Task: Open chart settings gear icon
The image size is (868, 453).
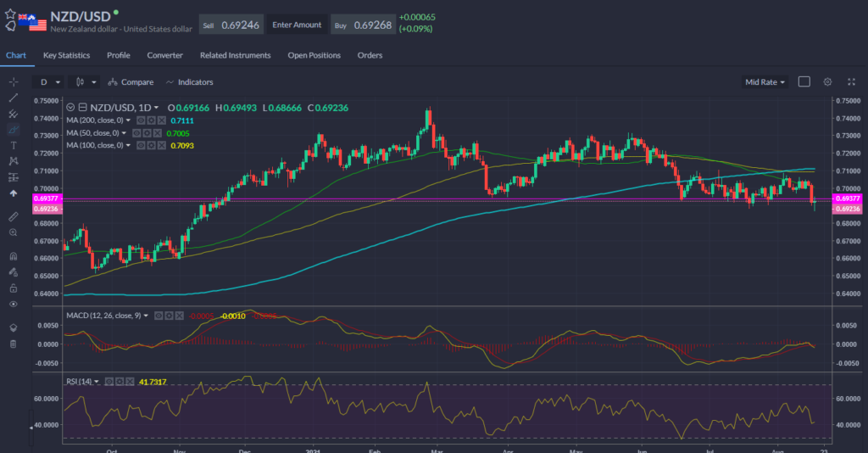Action: click(827, 82)
